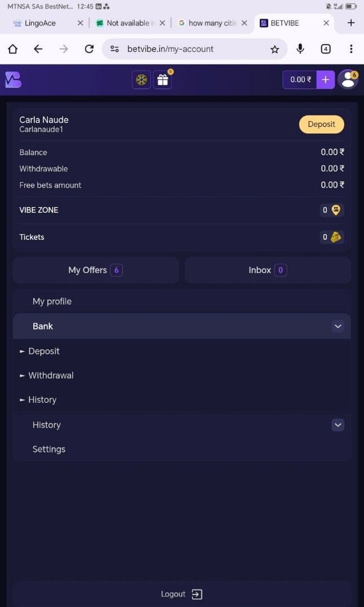
Task: Click the plus icon to add funds
Action: pyautogui.click(x=325, y=80)
